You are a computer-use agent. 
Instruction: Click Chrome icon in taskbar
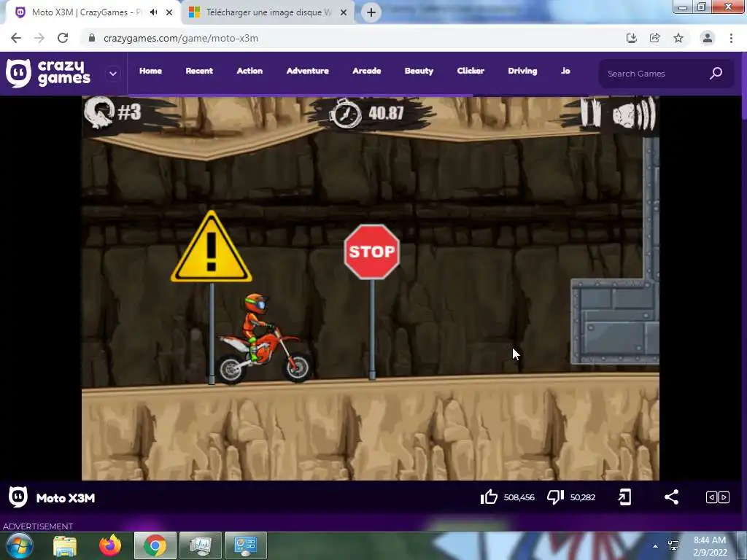click(155, 545)
